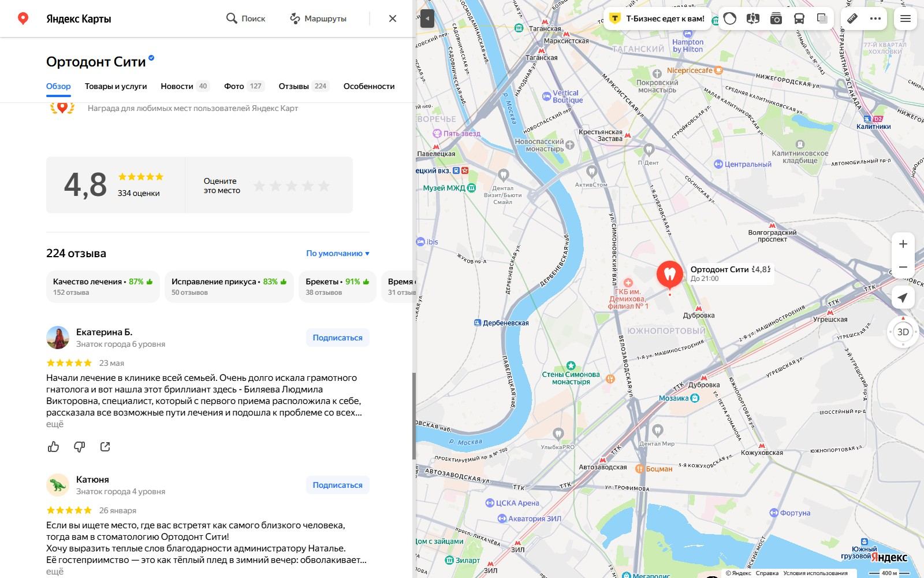Toggle the public transport bus icon

coord(799,18)
